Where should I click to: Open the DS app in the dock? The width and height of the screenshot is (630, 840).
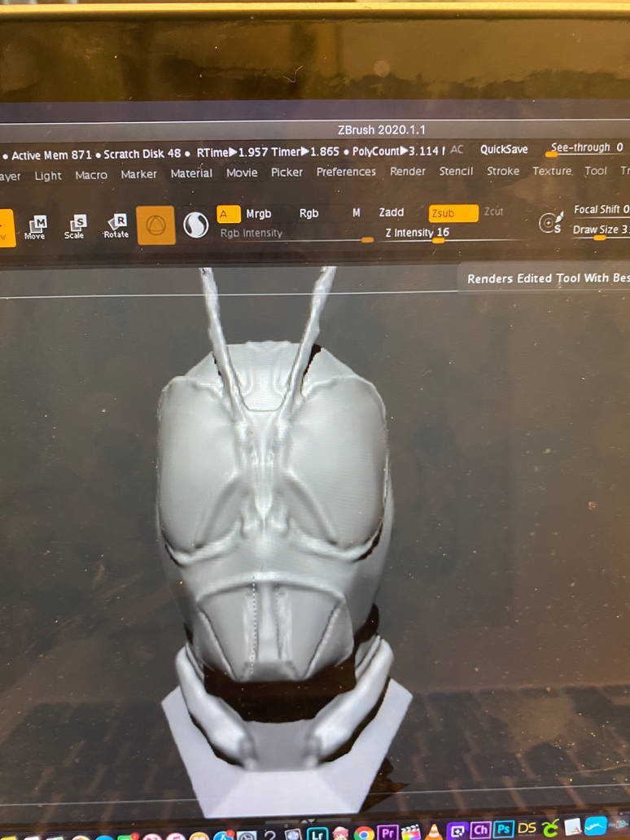(x=527, y=829)
